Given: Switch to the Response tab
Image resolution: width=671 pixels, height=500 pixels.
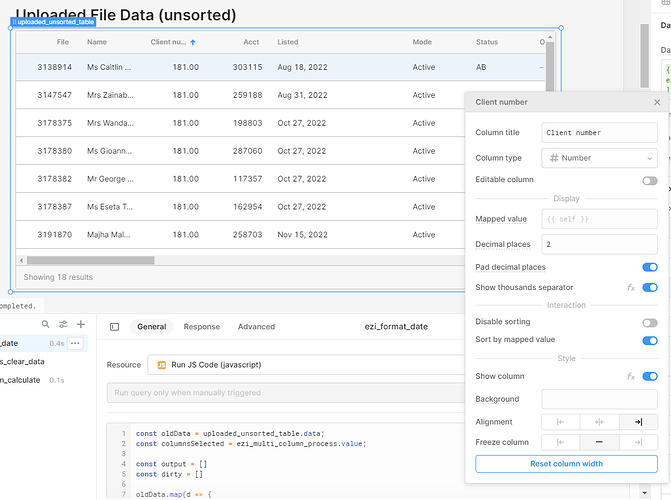Looking at the screenshot, I should [x=202, y=327].
